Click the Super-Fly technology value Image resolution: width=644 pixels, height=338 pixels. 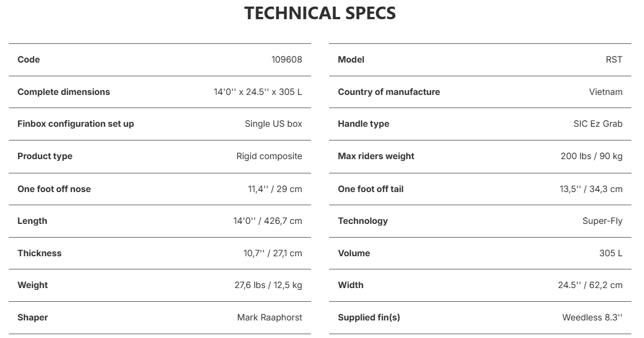click(x=602, y=221)
